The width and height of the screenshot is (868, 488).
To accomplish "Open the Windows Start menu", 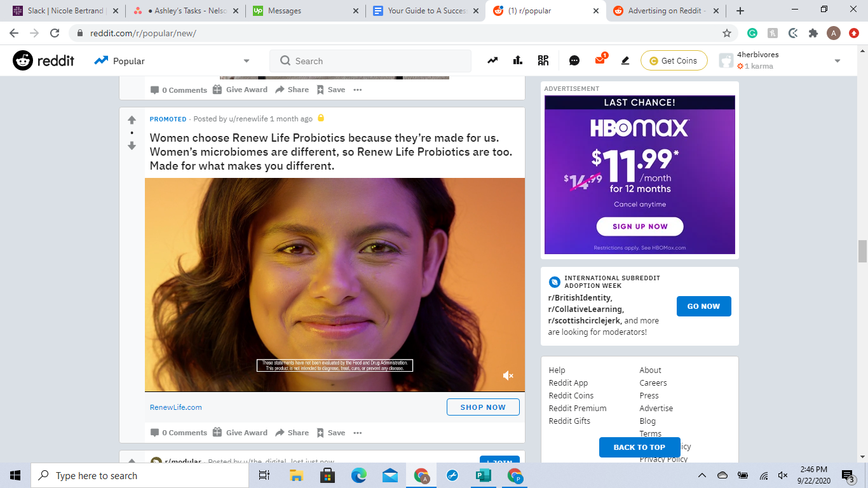I will pyautogui.click(x=15, y=475).
